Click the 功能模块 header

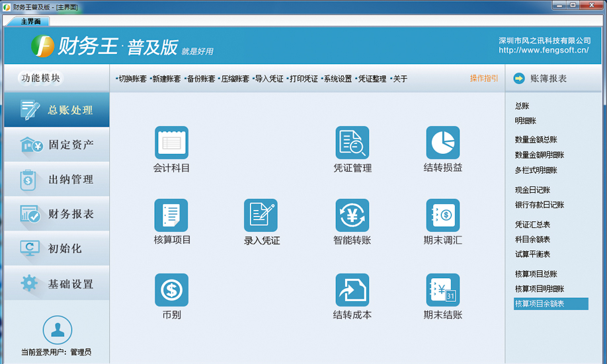tap(40, 78)
